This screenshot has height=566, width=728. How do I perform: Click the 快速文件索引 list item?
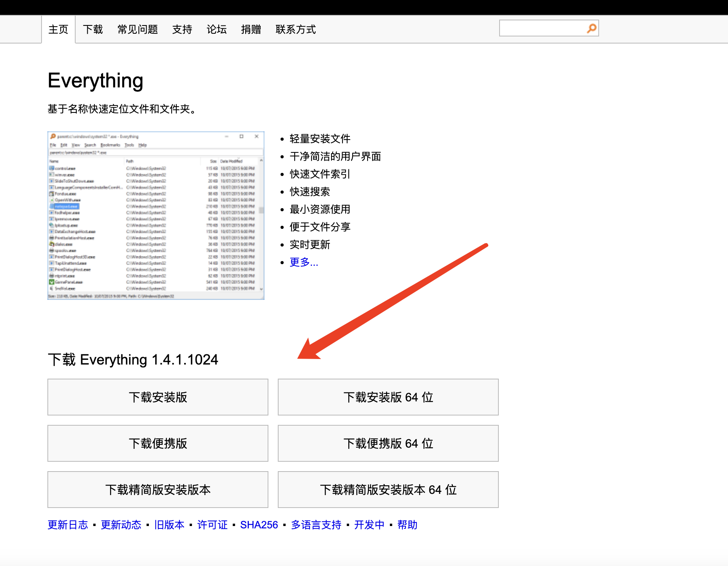pos(320,174)
